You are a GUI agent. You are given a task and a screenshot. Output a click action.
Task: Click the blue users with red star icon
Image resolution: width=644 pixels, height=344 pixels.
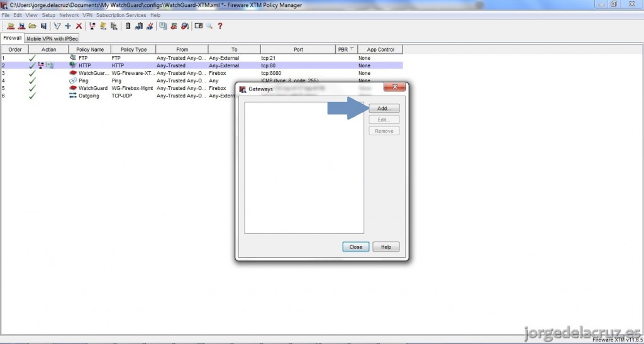tap(150, 26)
